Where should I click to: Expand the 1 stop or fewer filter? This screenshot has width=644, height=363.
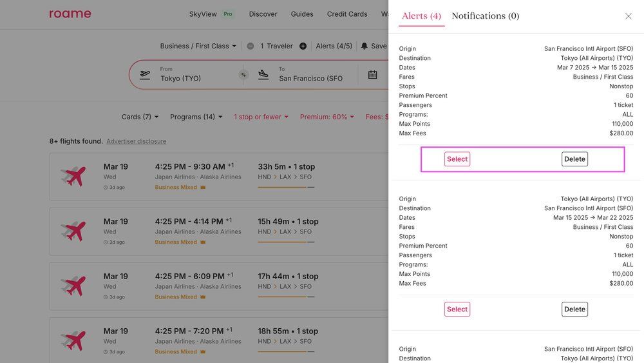(261, 117)
